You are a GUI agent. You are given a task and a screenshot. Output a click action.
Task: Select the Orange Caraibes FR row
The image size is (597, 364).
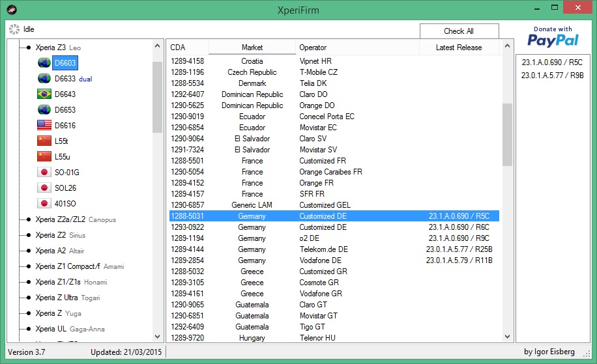click(334, 171)
